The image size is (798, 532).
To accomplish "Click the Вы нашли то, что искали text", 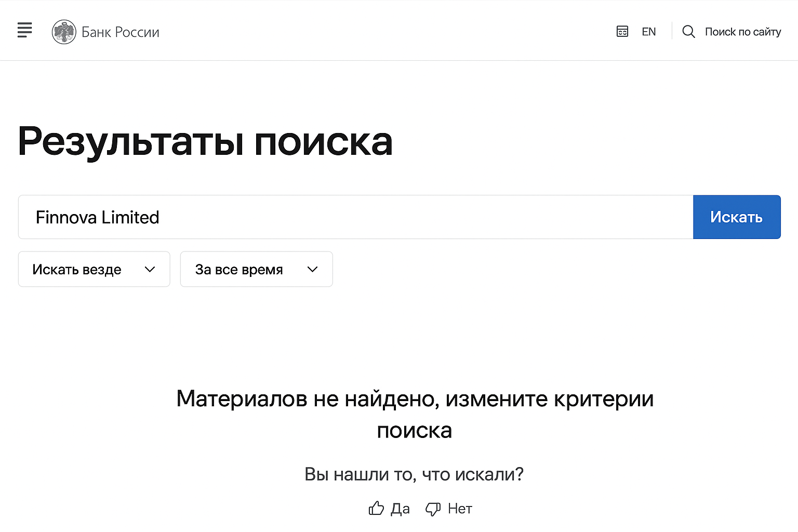I will click(414, 474).
